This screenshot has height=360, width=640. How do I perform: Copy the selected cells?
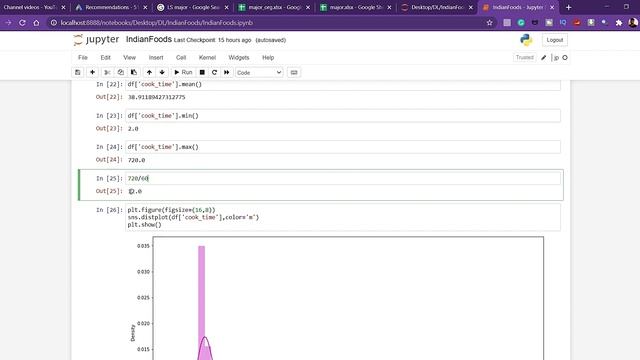(x=120, y=72)
